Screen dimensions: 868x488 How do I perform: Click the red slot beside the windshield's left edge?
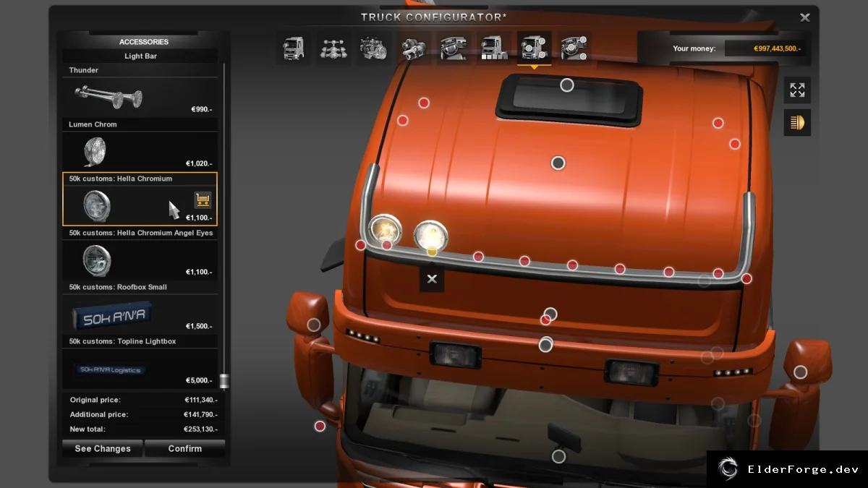point(320,427)
